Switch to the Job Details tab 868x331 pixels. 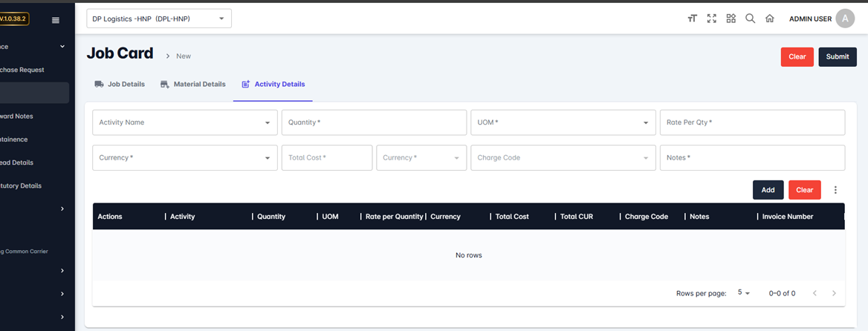[x=120, y=85]
